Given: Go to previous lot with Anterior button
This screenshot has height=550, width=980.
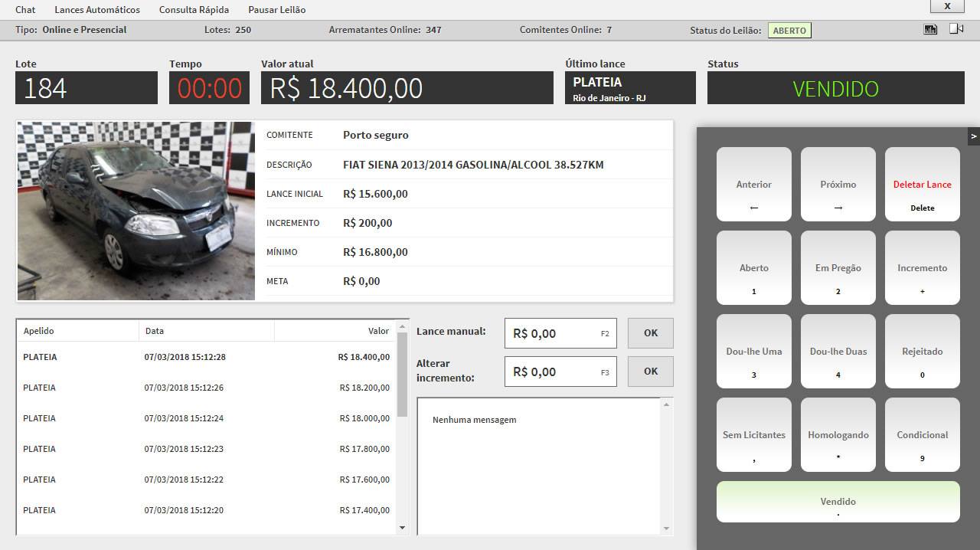Looking at the screenshot, I should click(753, 185).
